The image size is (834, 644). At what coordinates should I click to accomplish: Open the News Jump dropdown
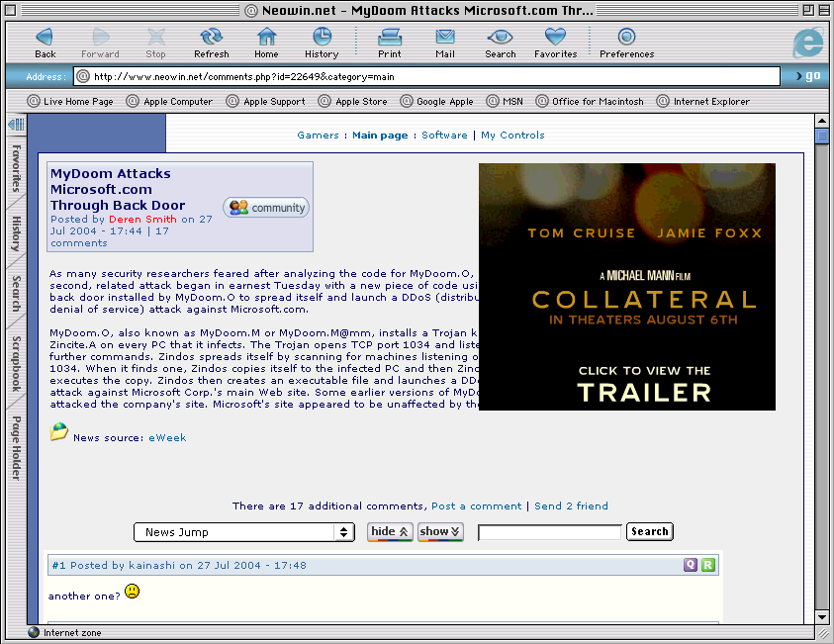[x=244, y=532]
